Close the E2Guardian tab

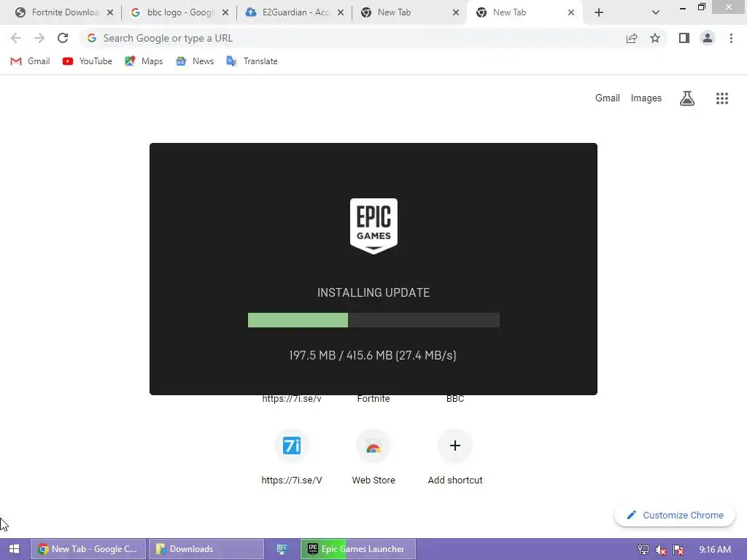341,13
